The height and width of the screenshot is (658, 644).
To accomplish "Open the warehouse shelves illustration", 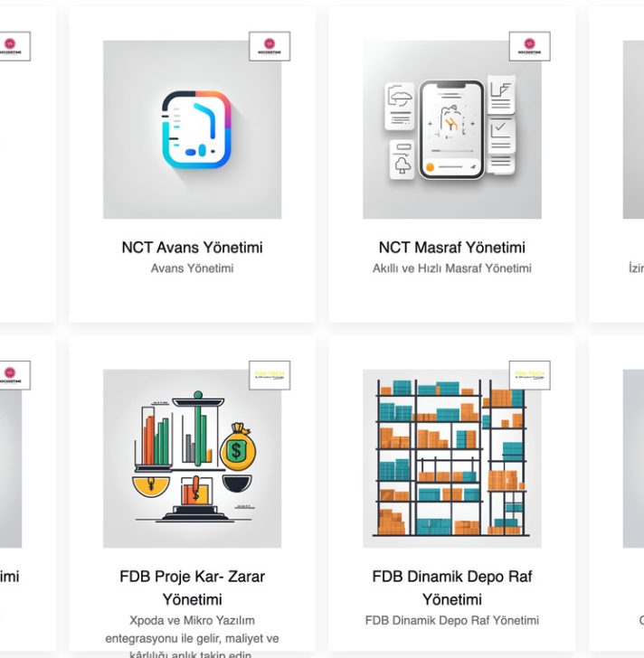I will [x=452, y=458].
